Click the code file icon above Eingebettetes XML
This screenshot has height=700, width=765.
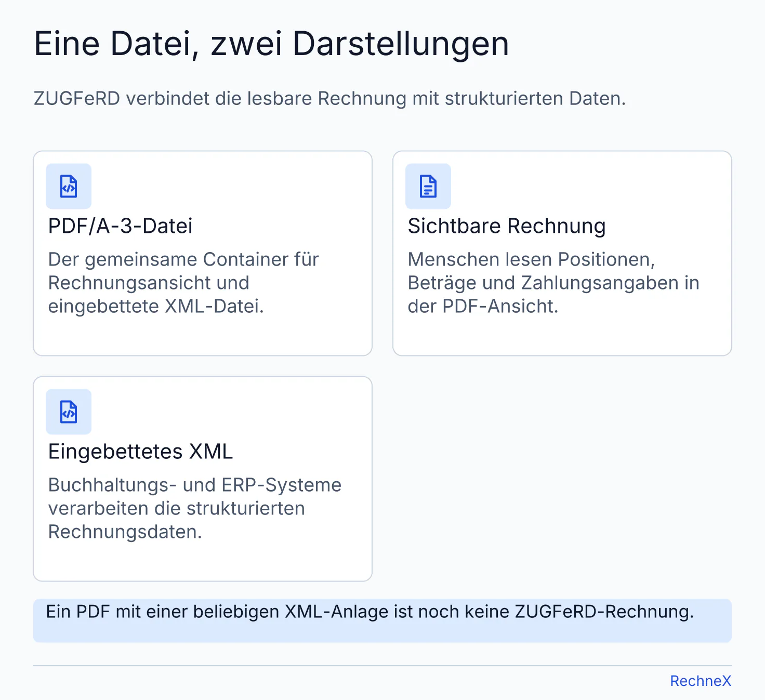click(69, 412)
